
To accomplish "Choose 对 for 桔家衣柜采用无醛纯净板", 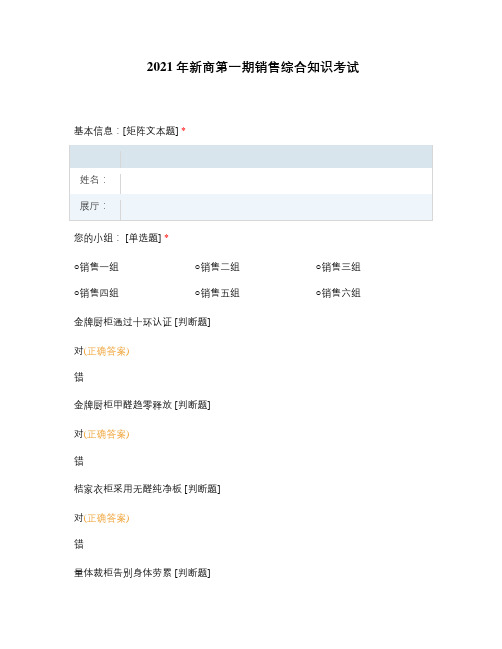I will (x=79, y=518).
